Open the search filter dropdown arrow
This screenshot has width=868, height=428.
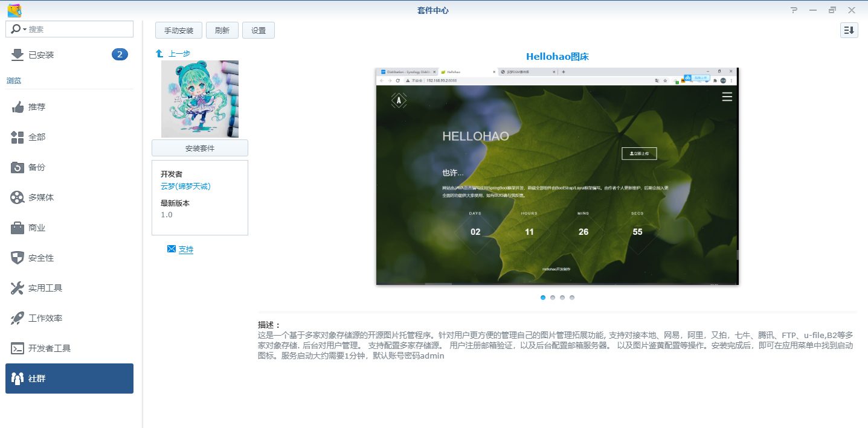25,28
